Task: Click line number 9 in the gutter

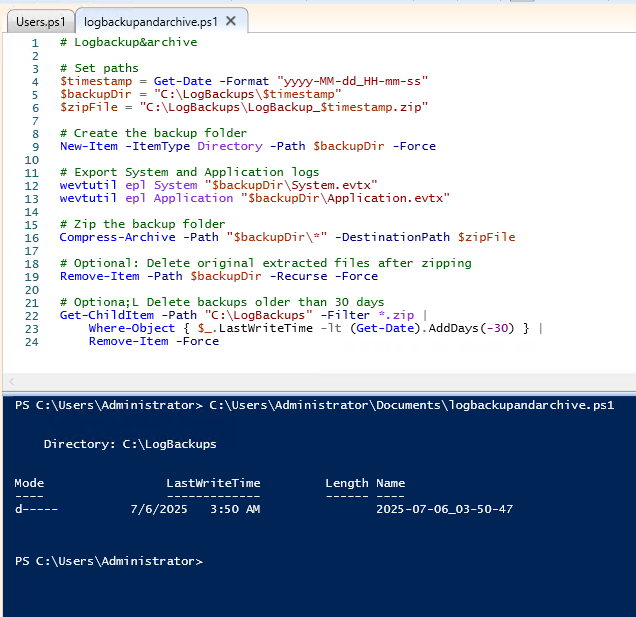Action: coord(35,146)
